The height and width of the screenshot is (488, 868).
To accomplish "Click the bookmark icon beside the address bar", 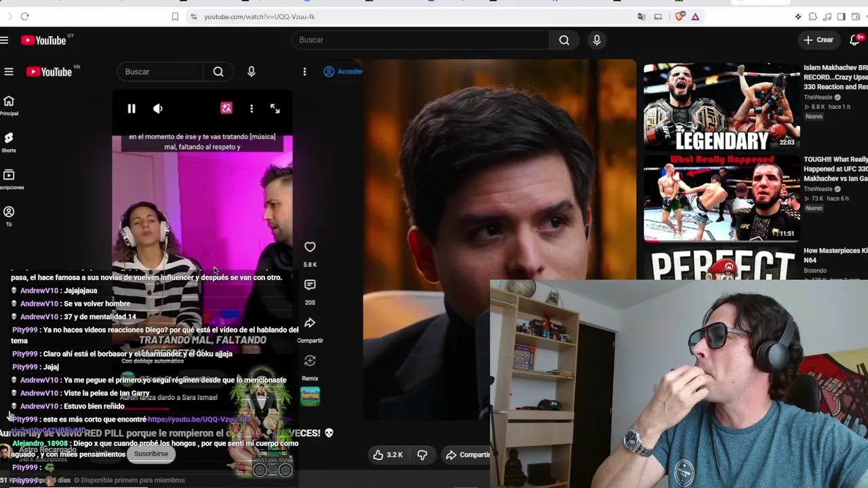I will pos(175,16).
